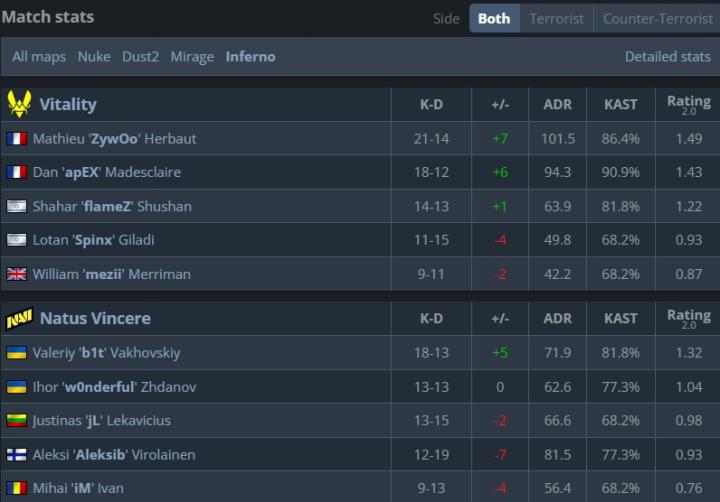Viewport: 720px width, 502px height.
Task: Click the Finnish flag beside Aleksib
Action: tap(16, 455)
